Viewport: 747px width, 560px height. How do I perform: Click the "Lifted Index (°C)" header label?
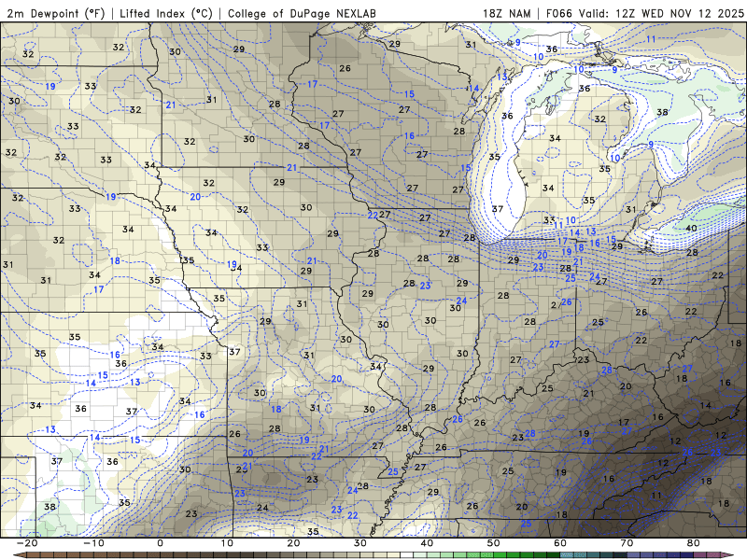click(x=166, y=13)
